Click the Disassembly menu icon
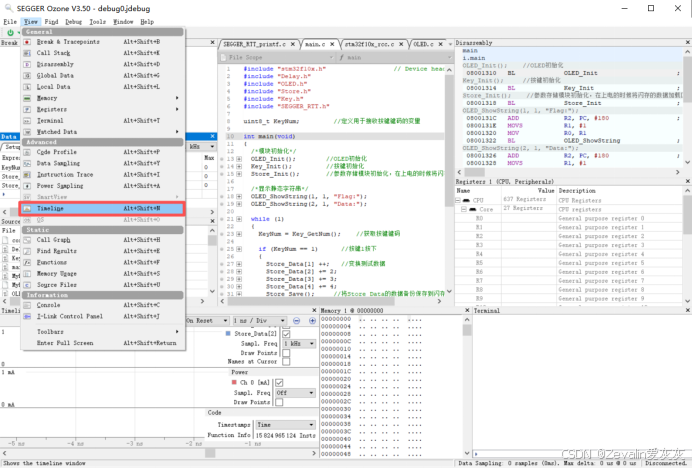The width and height of the screenshot is (692, 468). pos(27,64)
